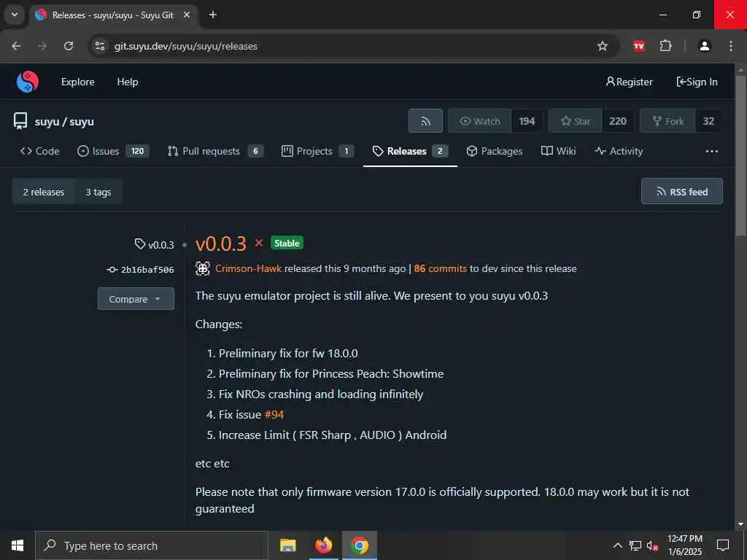
Task: Open the Packages tab
Action: tap(495, 151)
